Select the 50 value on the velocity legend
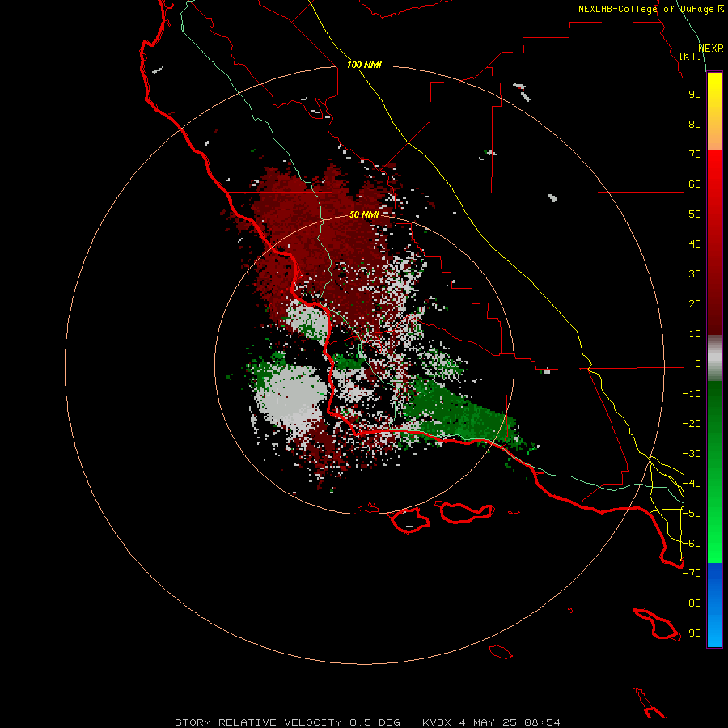The image size is (728, 728). click(x=695, y=214)
